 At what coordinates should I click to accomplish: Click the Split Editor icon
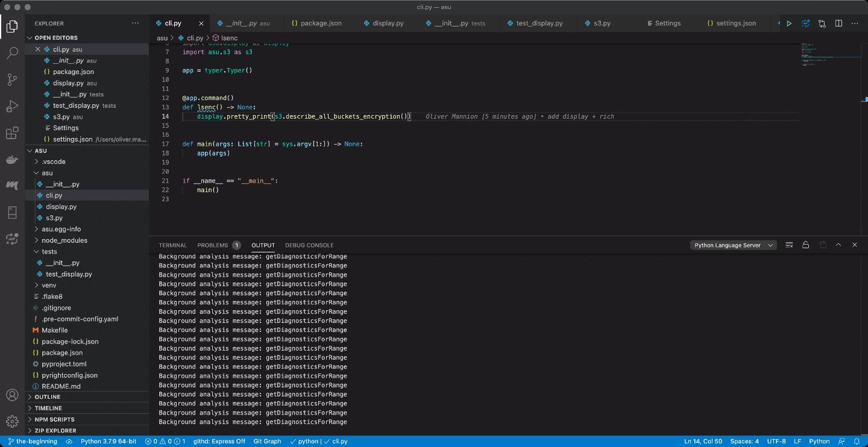coord(838,23)
